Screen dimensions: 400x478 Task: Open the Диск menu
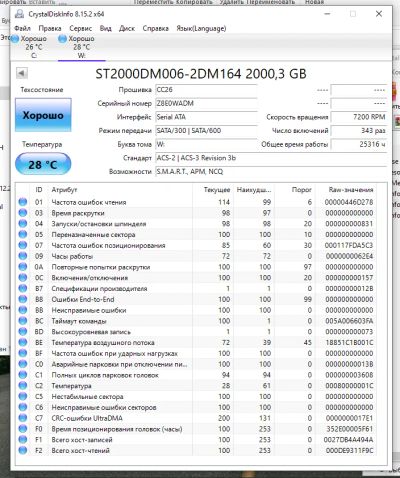click(x=127, y=28)
